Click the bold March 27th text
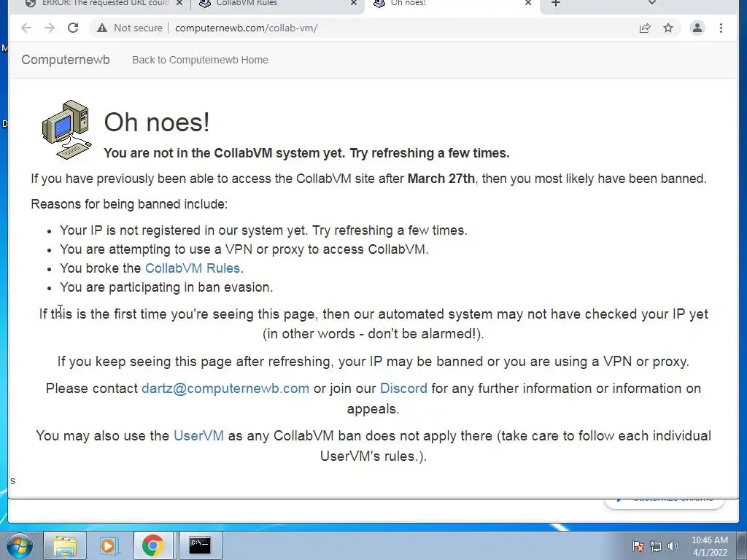Image resolution: width=747 pixels, height=560 pixels. [441, 179]
